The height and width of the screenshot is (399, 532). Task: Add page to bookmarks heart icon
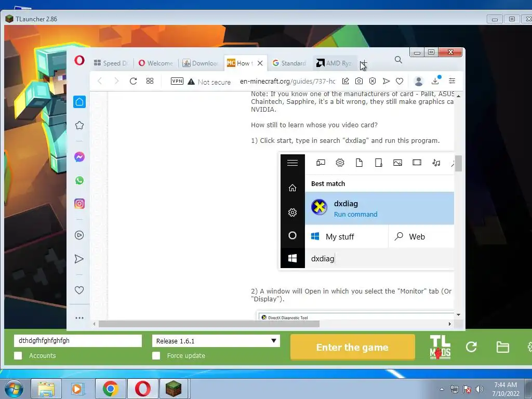(x=400, y=81)
